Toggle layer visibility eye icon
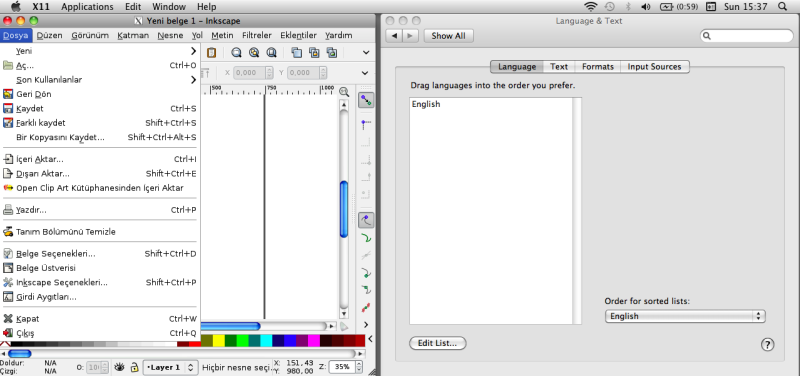The image size is (800, 376). pyautogui.click(x=119, y=367)
